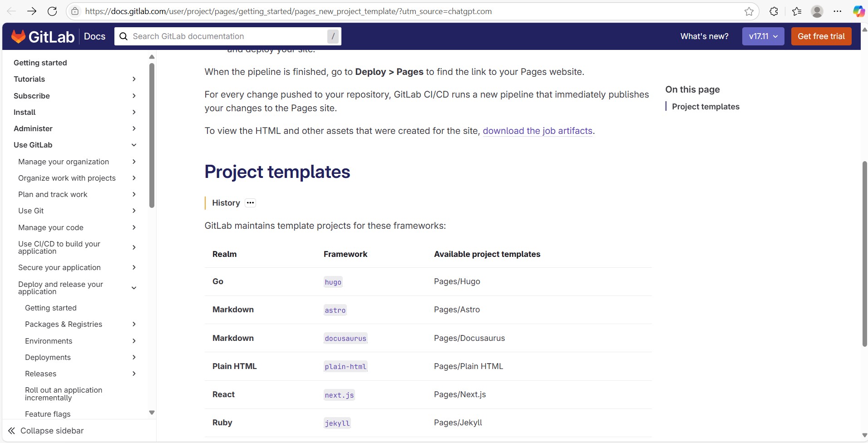Open What's new? link
This screenshot has width=868, height=443.
tap(705, 36)
